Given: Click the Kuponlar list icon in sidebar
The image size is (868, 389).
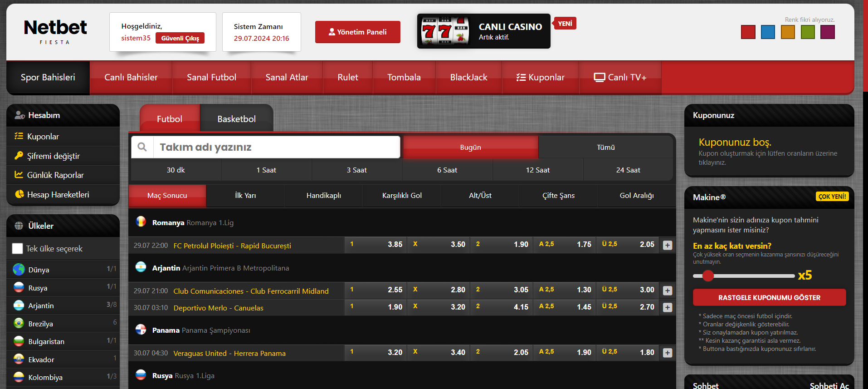Looking at the screenshot, I should coord(19,136).
